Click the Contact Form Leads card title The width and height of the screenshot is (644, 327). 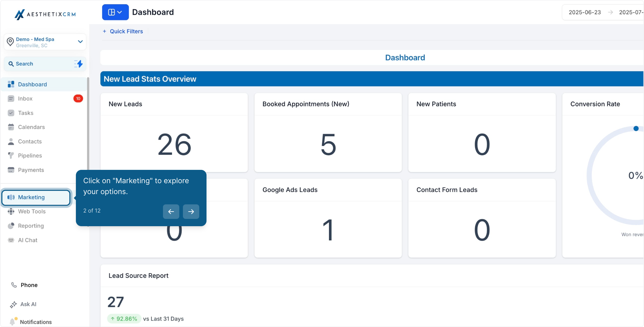coord(447,190)
